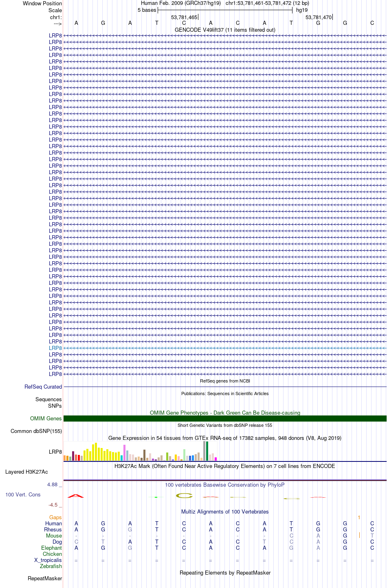Click the olive C PhyloP conservation logo
This screenshot has width=387, height=588.
click(184, 496)
